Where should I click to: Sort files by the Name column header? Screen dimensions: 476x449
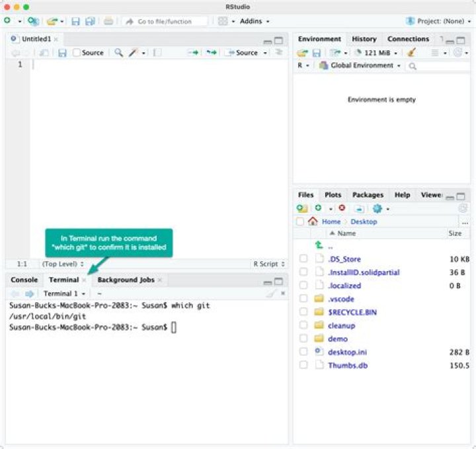point(346,233)
